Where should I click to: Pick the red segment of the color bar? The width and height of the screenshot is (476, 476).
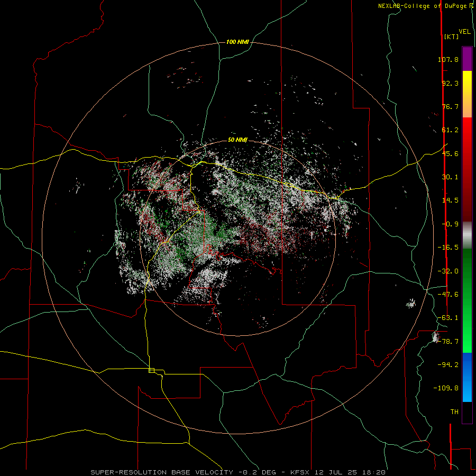pyautogui.click(x=467, y=169)
